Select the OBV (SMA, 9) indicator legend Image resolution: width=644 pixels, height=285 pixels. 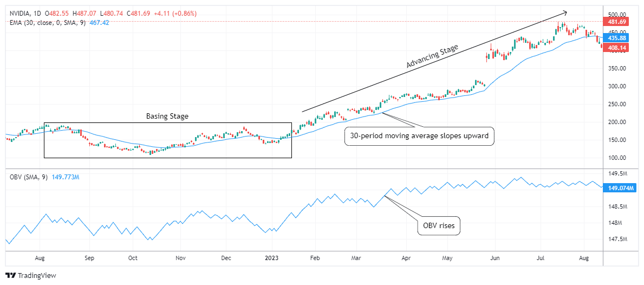[29, 177]
